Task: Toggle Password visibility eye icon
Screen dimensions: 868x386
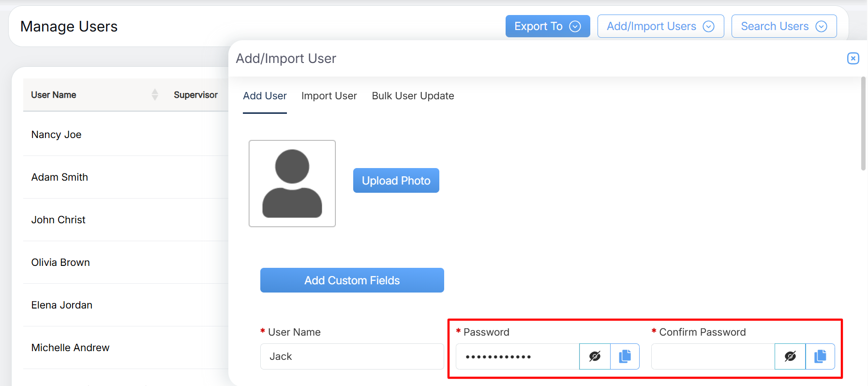Action: point(595,356)
